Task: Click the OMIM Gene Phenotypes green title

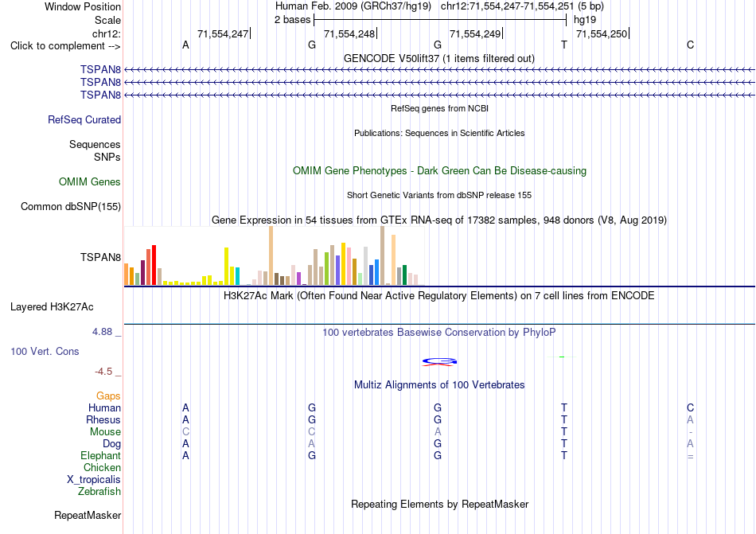Action: 439,170
